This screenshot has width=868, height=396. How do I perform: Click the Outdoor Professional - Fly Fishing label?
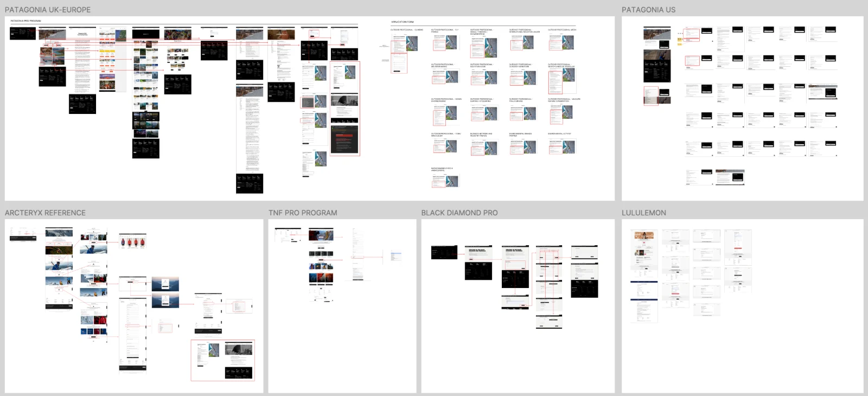pyautogui.click(x=445, y=31)
